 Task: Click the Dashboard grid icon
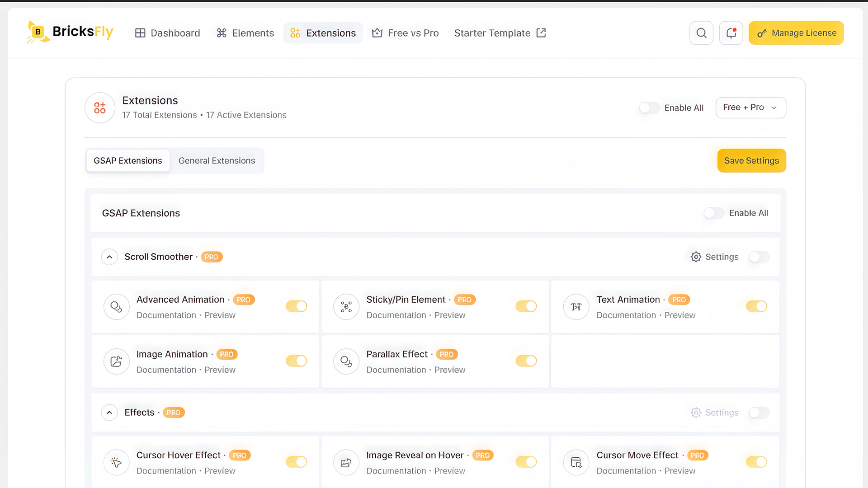140,33
